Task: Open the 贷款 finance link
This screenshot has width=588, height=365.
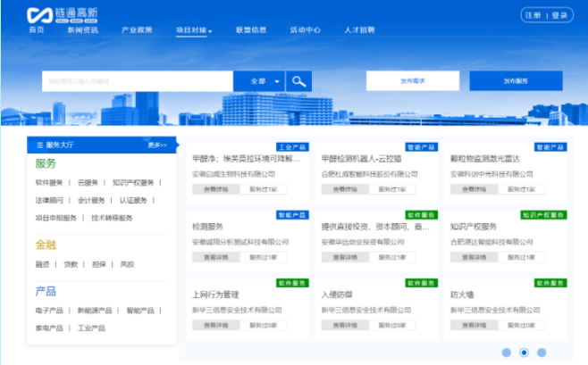Action: pos(71,264)
